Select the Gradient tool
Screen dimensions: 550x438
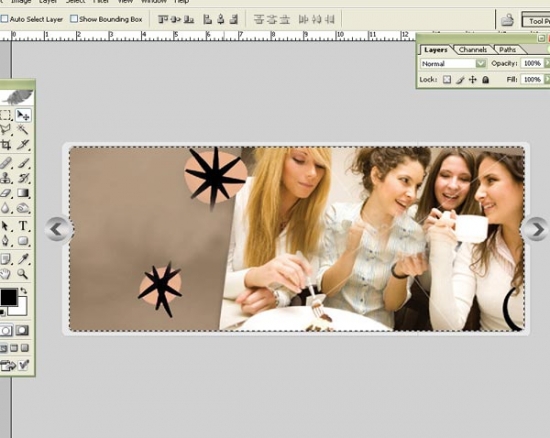23,193
